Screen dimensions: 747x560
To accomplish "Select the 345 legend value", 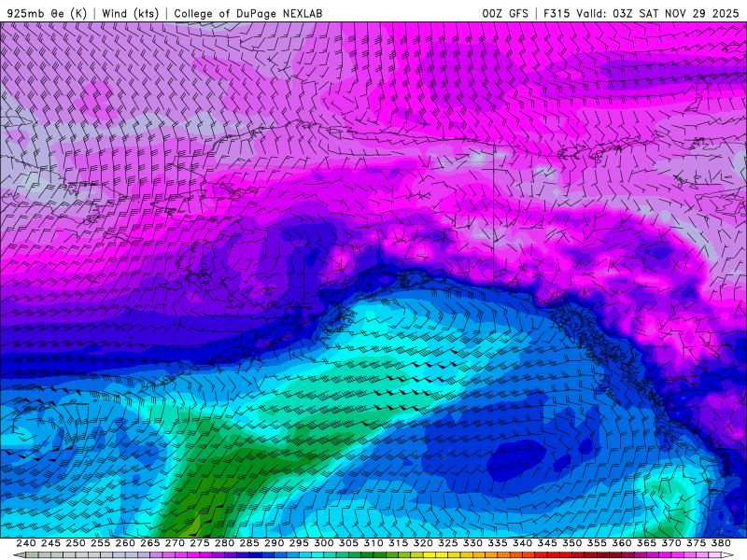I will point(547,543).
